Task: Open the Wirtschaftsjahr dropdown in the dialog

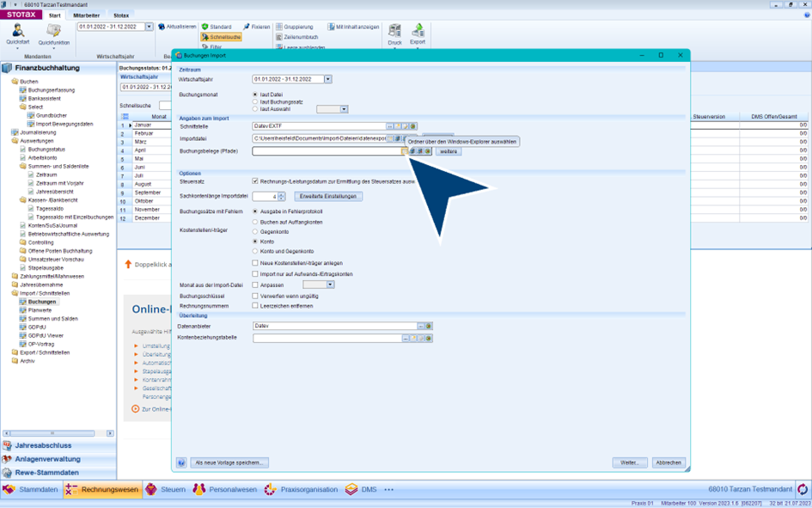Action: 327,79
